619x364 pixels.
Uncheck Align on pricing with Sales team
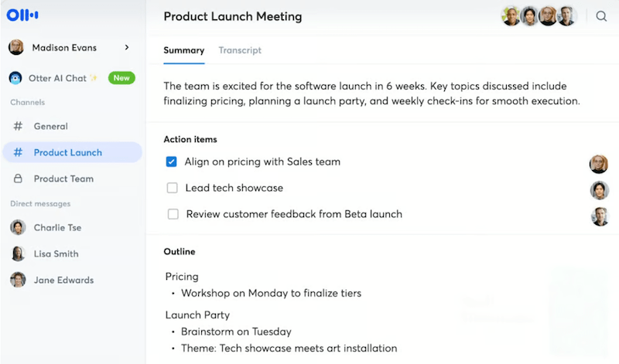(171, 162)
